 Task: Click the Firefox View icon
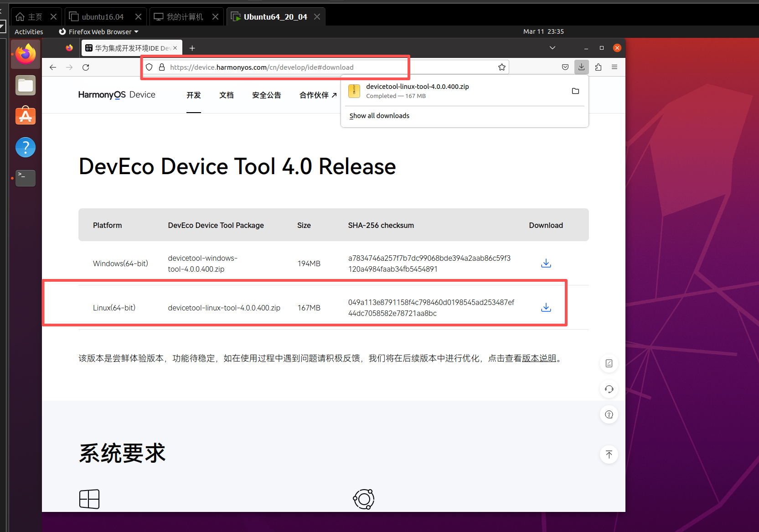click(69, 48)
